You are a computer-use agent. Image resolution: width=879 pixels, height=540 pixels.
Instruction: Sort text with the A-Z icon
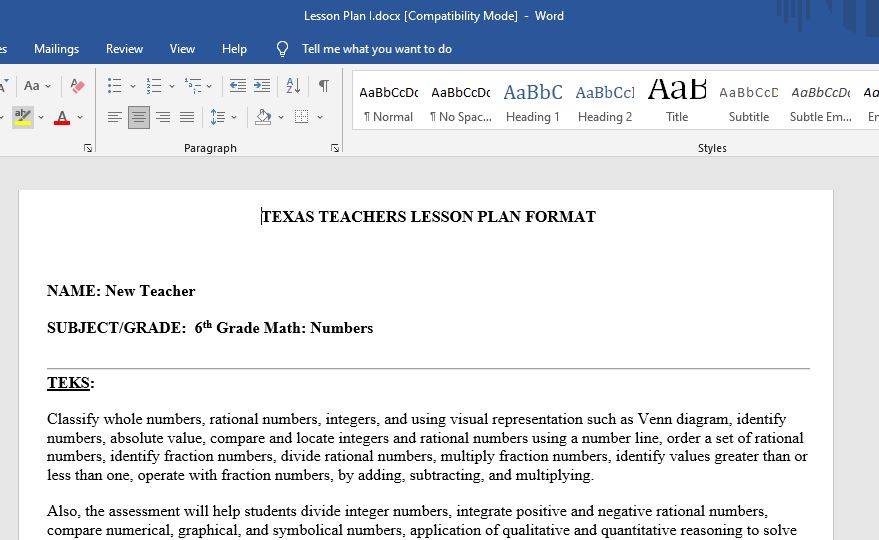(x=293, y=86)
